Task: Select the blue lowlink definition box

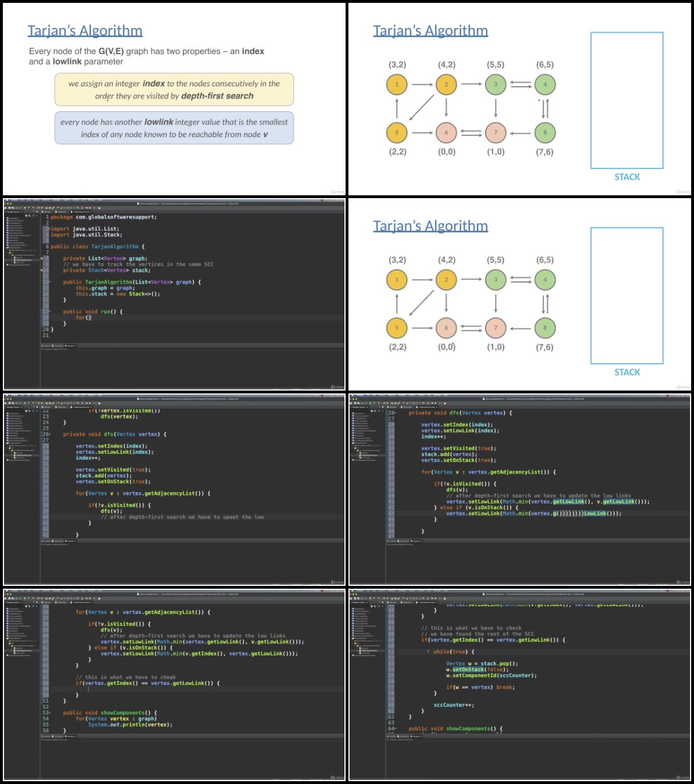Action: pyautogui.click(x=174, y=128)
